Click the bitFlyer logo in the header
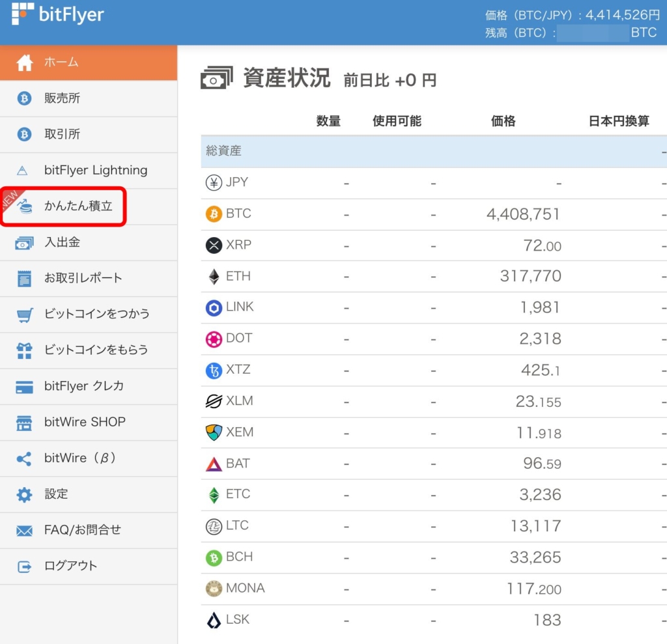667x644 pixels. coord(57,14)
